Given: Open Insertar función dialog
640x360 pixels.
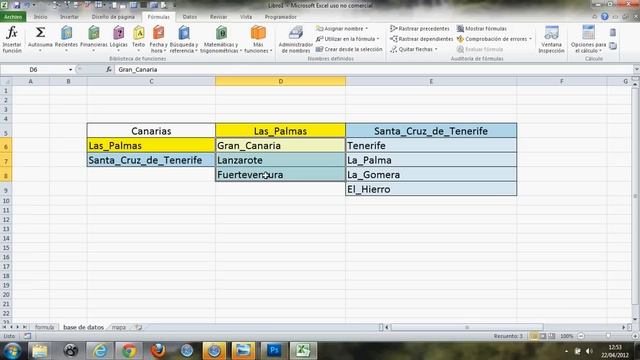Looking at the screenshot, I should pyautogui.click(x=12, y=39).
